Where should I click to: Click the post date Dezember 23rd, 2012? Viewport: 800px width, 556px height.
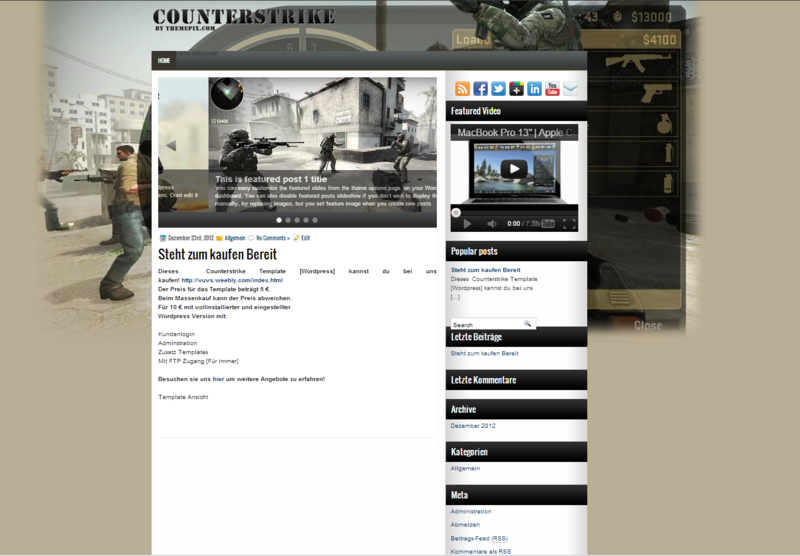[x=191, y=238]
